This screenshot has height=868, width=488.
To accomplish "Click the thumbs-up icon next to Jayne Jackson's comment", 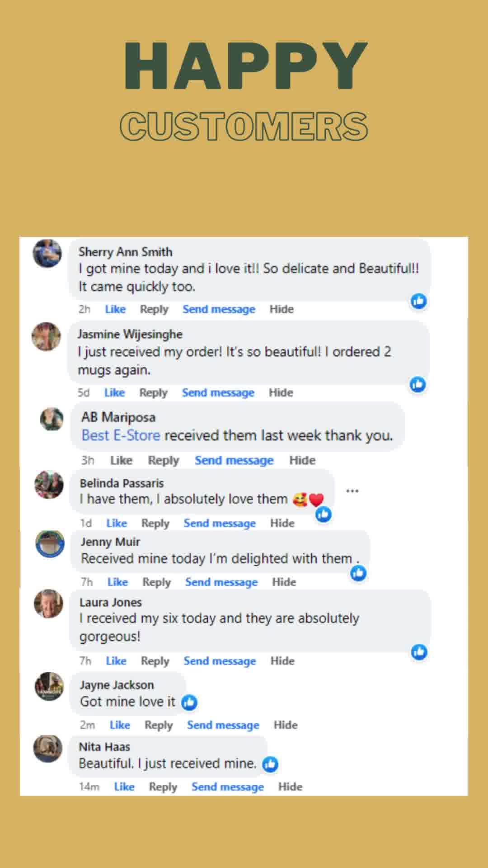I will coord(189,702).
